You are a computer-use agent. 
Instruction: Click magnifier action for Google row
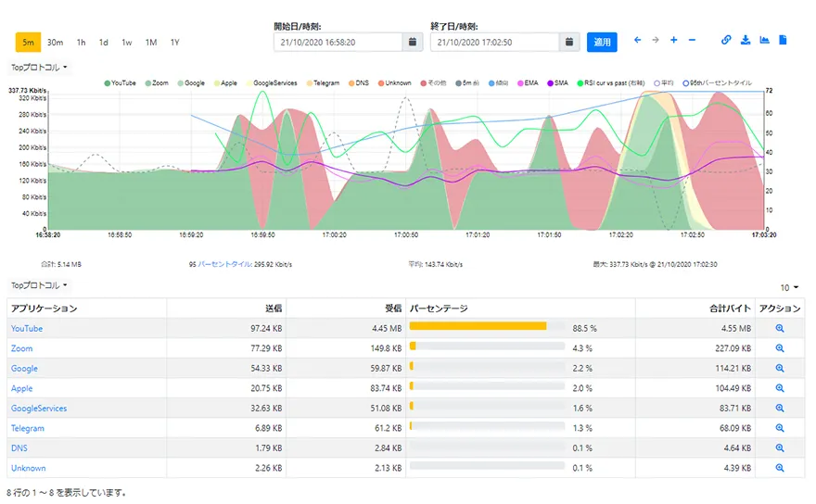[780, 368]
